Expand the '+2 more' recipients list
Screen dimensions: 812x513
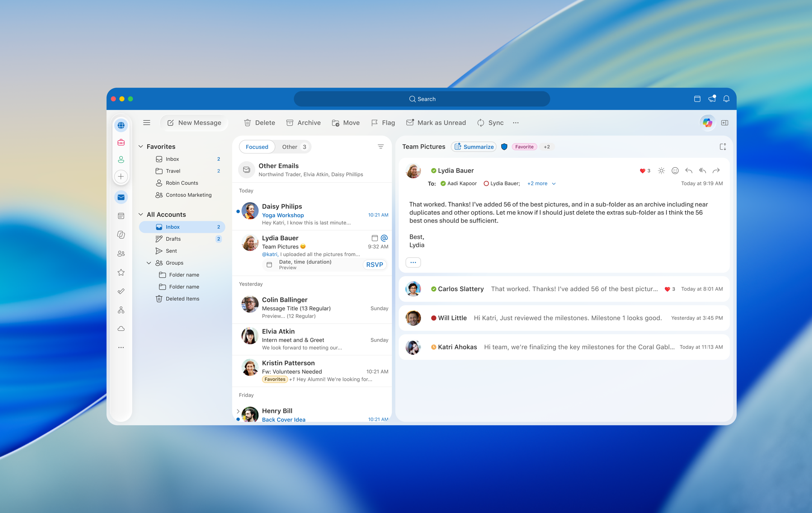[x=541, y=183]
